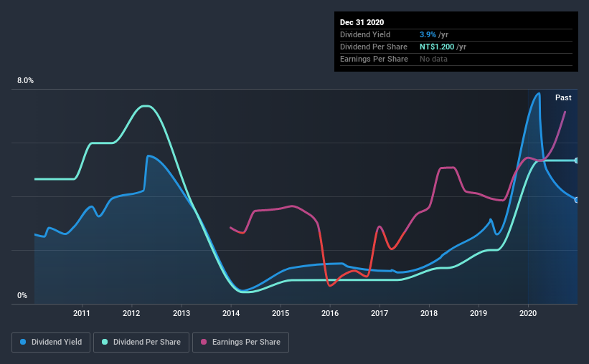Click the teal Dividend Per Share legend dot
The width and height of the screenshot is (589, 364).
click(x=105, y=342)
